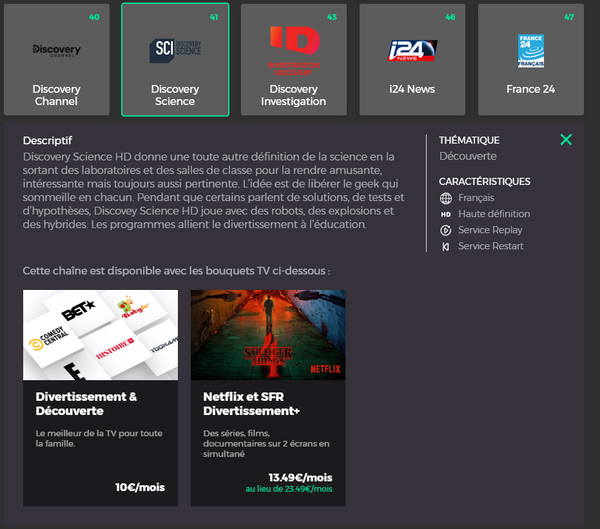Click the France 24 Français logo
600x529 pixels.
[531, 50]
